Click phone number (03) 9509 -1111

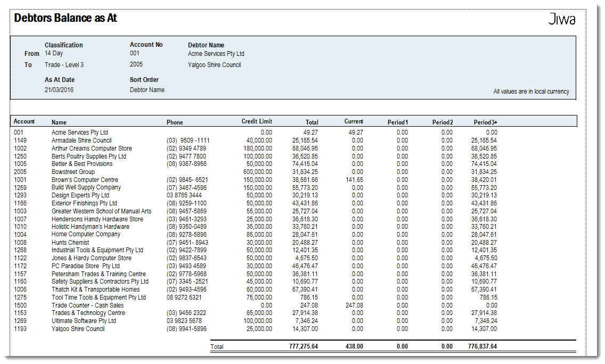tap(188, 140)
